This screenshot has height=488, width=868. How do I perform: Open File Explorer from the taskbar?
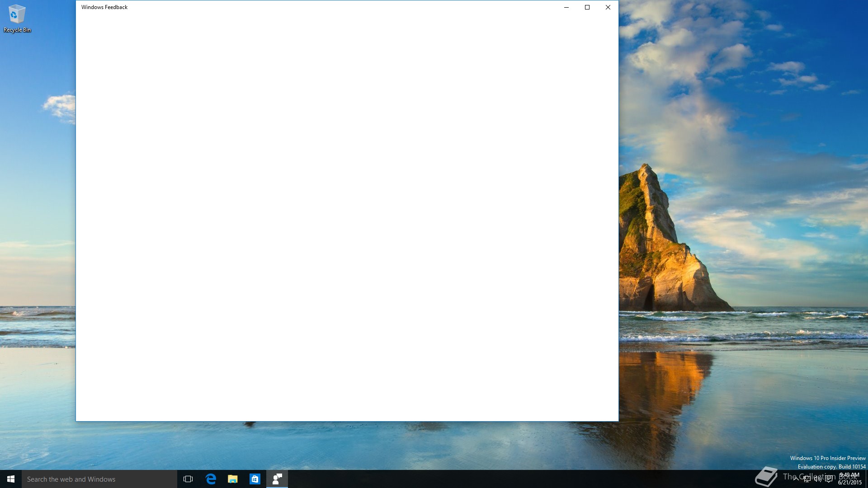pyautogui.click(x=233, y=479)
